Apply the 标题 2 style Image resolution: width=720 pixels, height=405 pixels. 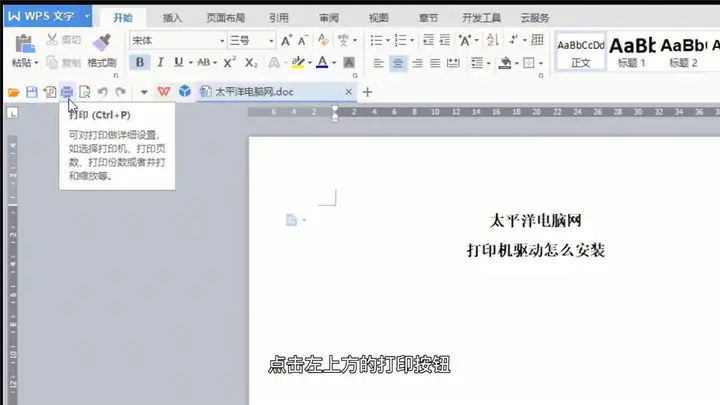point(683,52)
